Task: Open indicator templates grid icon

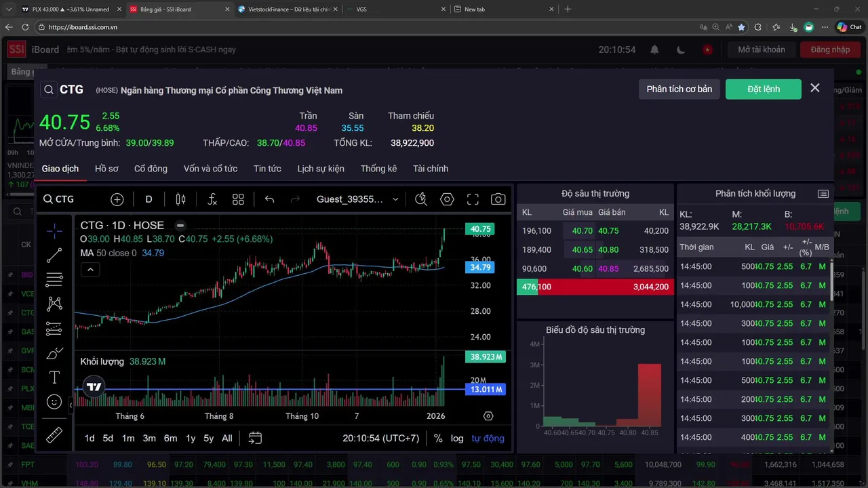Action: pyautogui.click(x=238, y=199)
